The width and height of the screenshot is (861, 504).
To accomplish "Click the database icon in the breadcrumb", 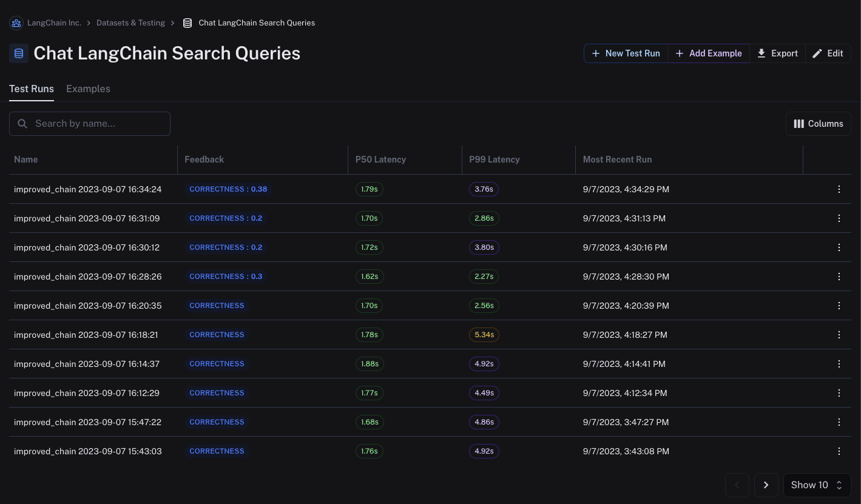I will pyautogui.click(x=187, y=23).
